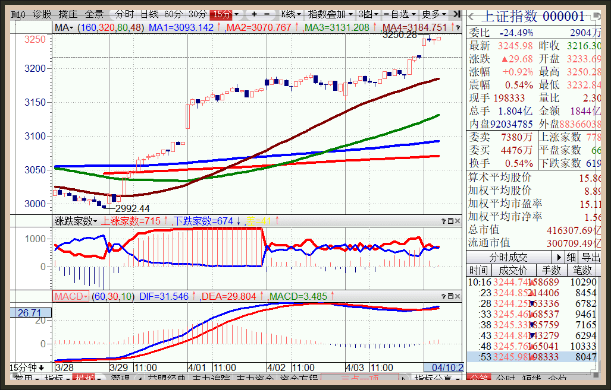Click the 细 detail button
The width and height of the screenshot is (611, 390).
(x=572, y=258)
